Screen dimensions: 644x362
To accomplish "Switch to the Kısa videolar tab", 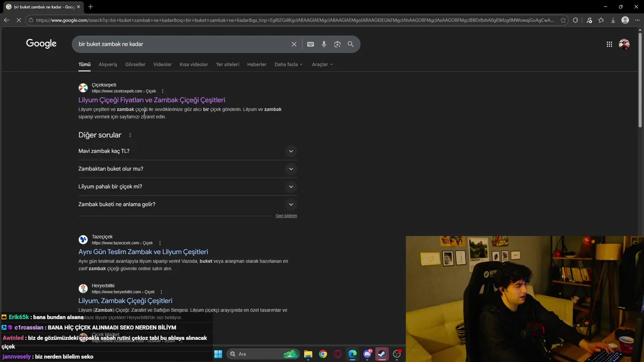I will pyautogui.click(x=194, y=64).
